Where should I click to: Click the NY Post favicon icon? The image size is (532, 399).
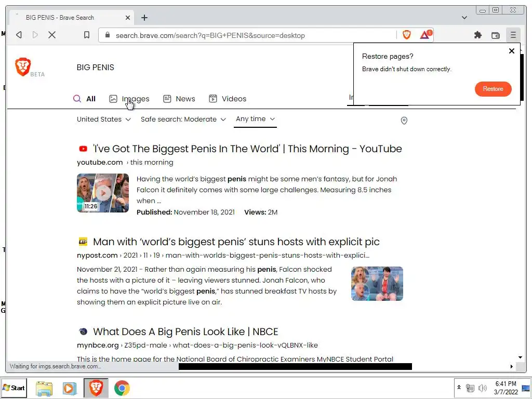pos(83,242)
